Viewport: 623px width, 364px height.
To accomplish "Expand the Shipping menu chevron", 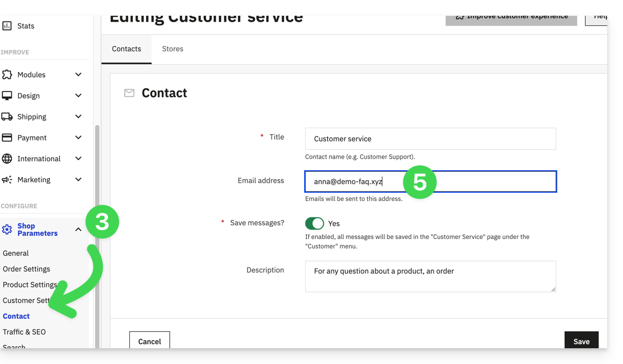I will coord(78,117).
